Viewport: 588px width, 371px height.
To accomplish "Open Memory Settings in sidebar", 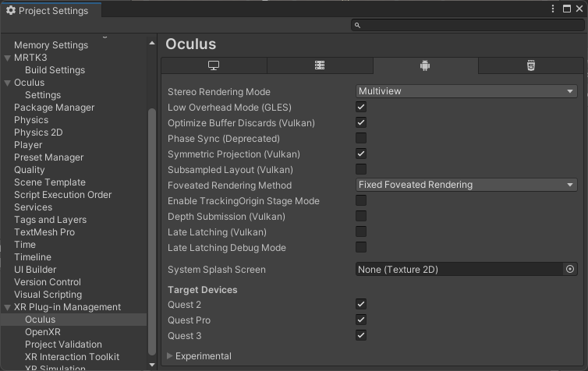I will pyautogui.click(x=51, y=45).
